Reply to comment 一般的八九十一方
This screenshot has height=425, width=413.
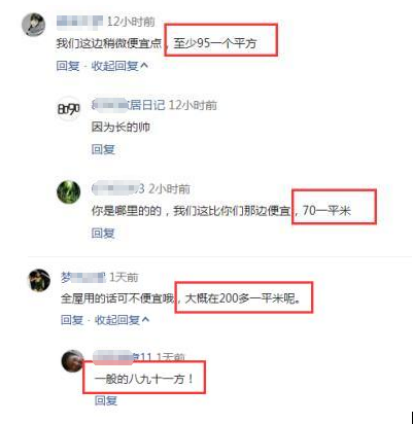(x=106, y=400)
